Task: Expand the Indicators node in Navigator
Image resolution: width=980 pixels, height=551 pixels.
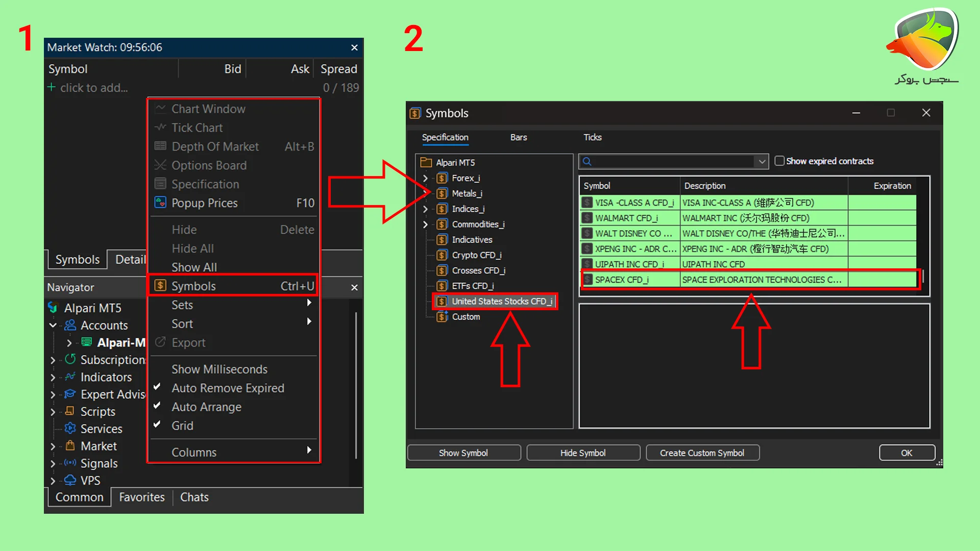Action: [x=53, y=377]
